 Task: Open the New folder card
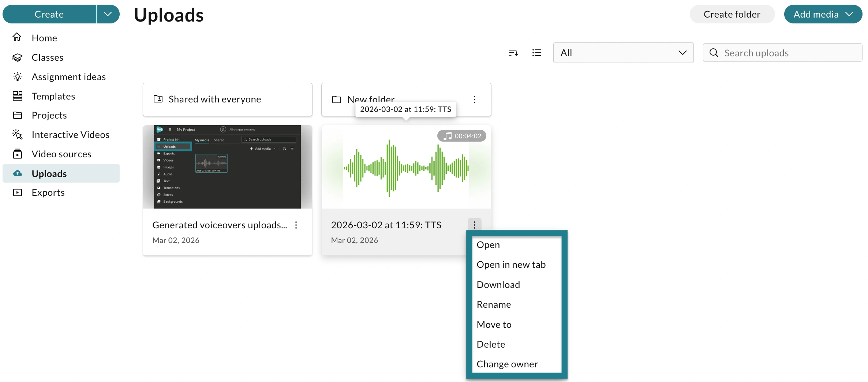406,100
